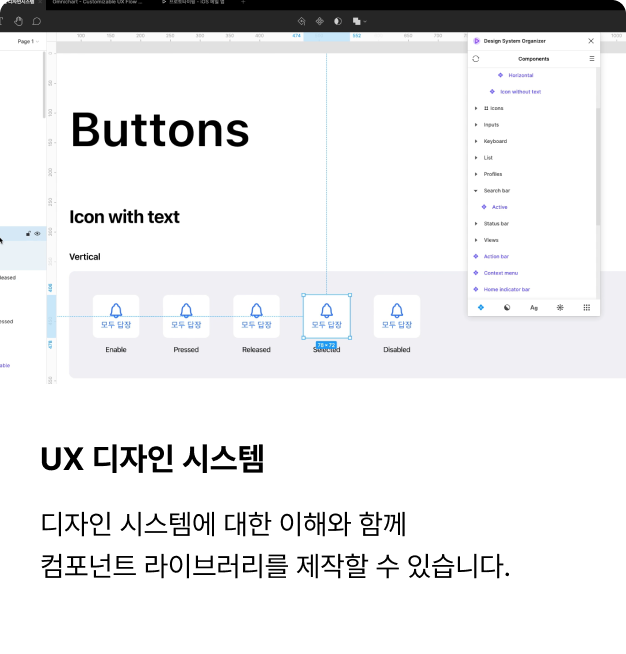Select the Disabled bell button card
The width and height of the screenshot is (626, 654).
tap(397, 317)
